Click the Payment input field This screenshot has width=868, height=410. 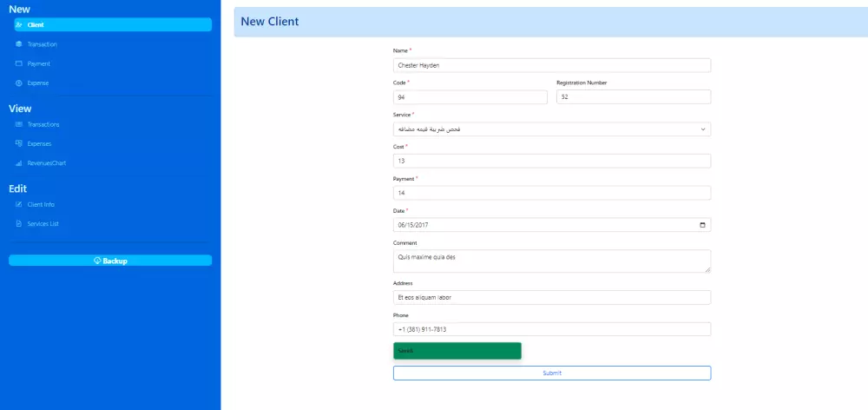click(552, 193)
